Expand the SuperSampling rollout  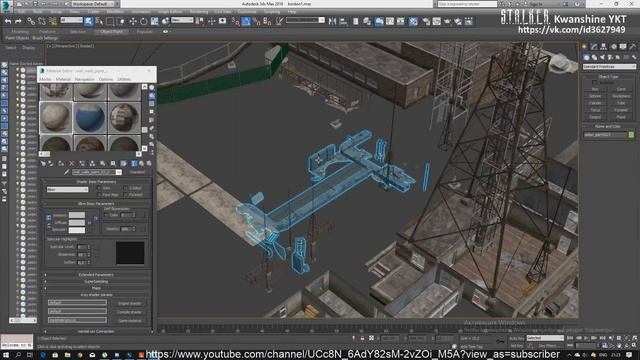(96, 282)
